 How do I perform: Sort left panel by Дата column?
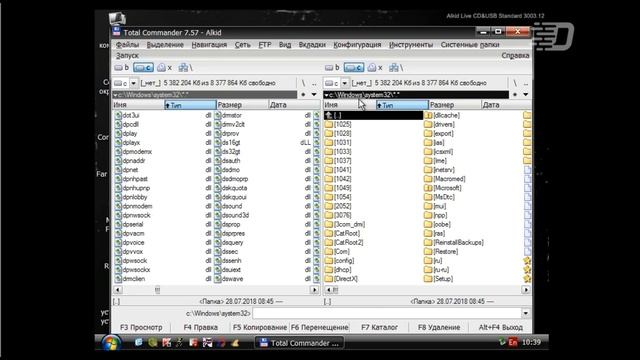point(293,105)
